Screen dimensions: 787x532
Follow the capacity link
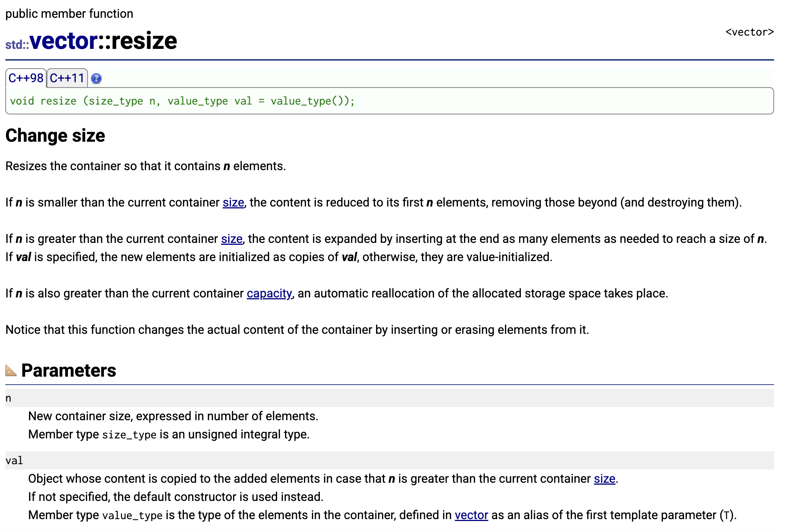(x=269, y=293)
